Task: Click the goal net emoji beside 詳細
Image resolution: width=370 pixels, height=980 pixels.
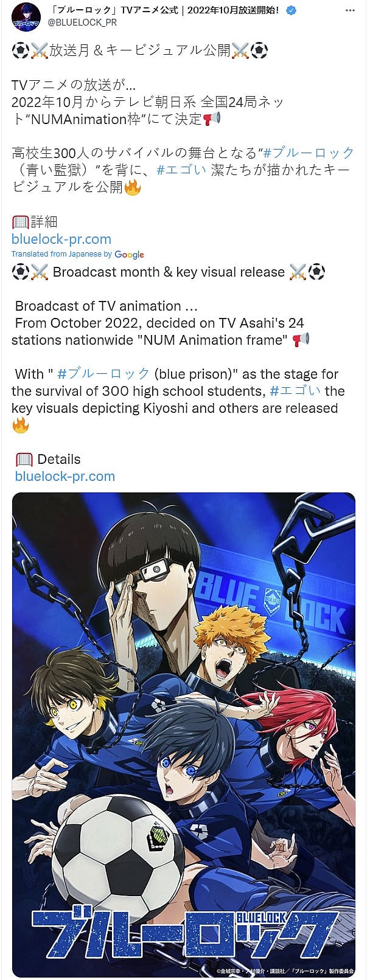Action: click(x=21, y=222)
